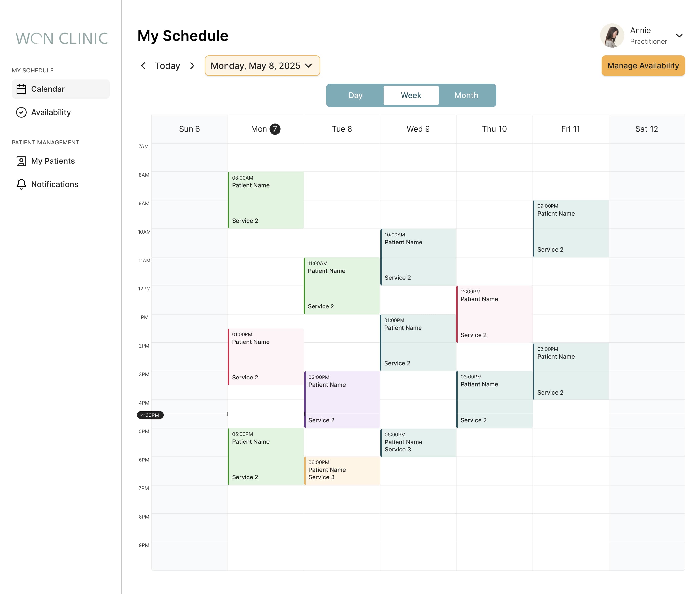Viewport: 700px width, 594px height.
Task: Open Notifications in the sidebar
Action: click(x=54, y=184)
